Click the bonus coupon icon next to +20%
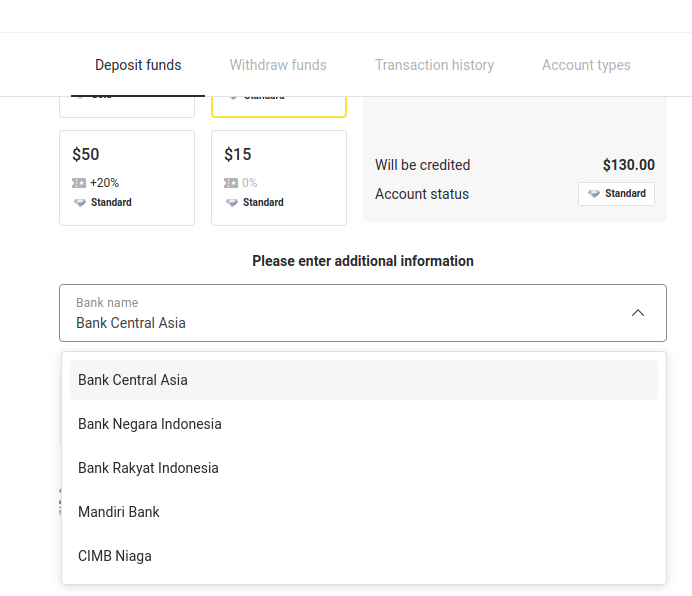This screenshot has width=692, height=596. pos(79,183)
